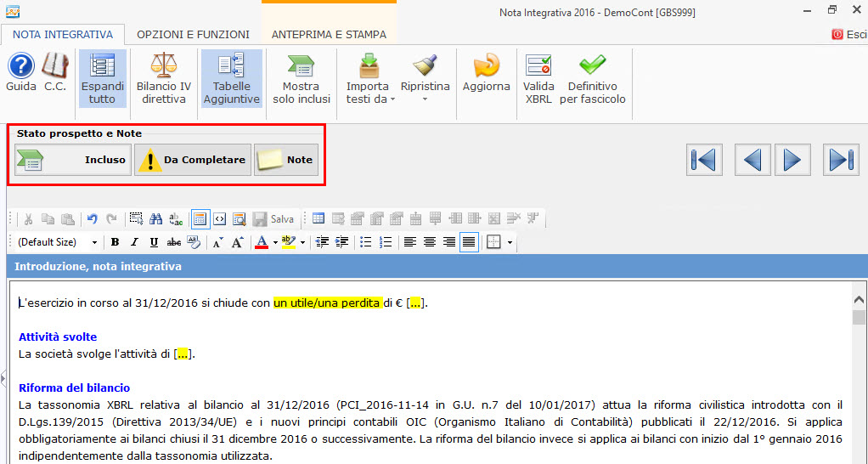This screenshot has height=464, width=868.
Task: Click the Aggiorna refresh icon
Action: click(x=486, y=72)
